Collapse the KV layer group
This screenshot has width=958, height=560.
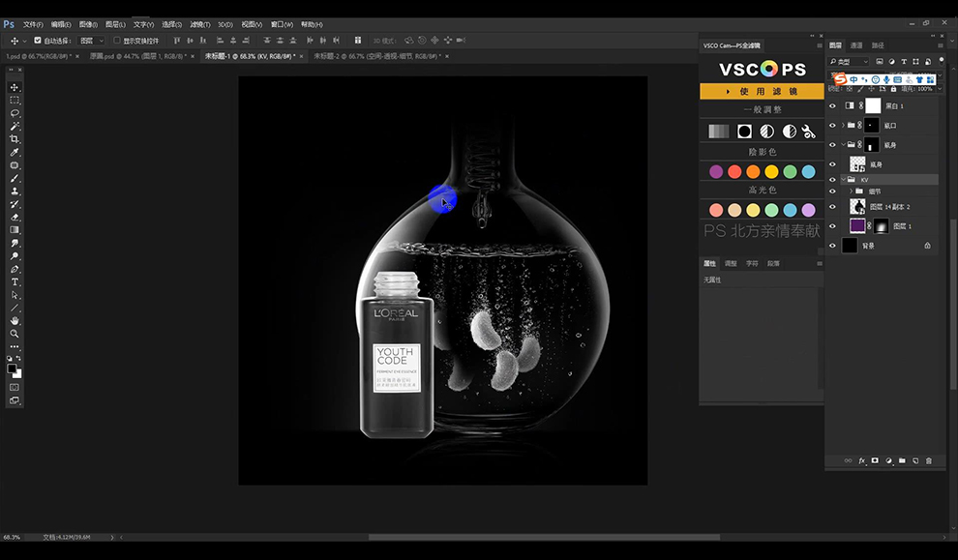pos(843,180)
